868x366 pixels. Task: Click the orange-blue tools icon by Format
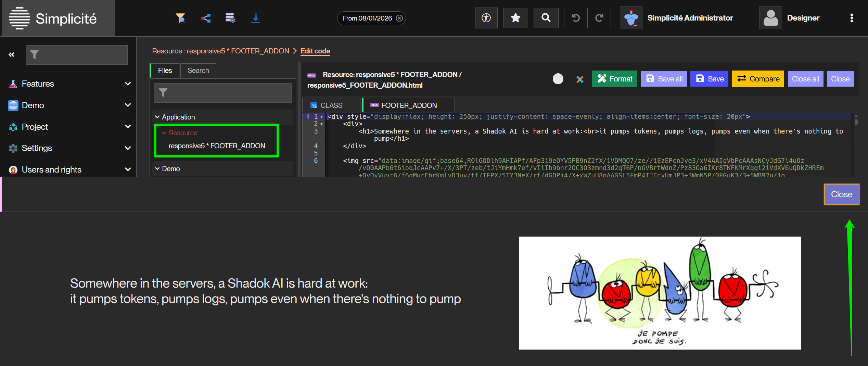579,79
